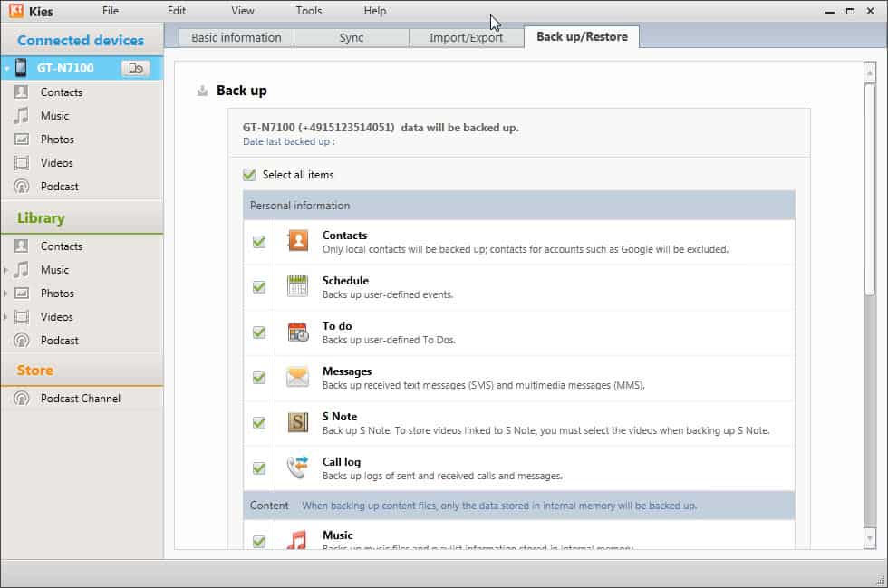
Task: Open Videos in the Library section
Action: coord(56,317)
